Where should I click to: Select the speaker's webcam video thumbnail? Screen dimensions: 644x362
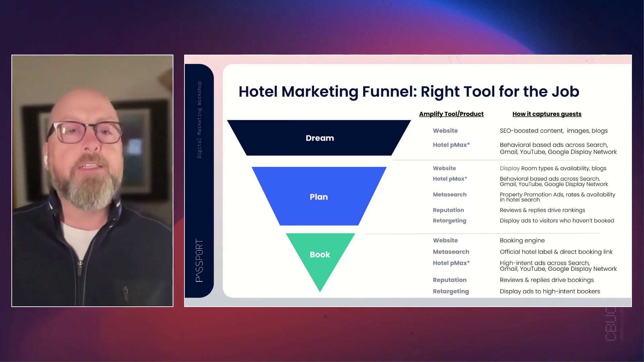point(92,181)
